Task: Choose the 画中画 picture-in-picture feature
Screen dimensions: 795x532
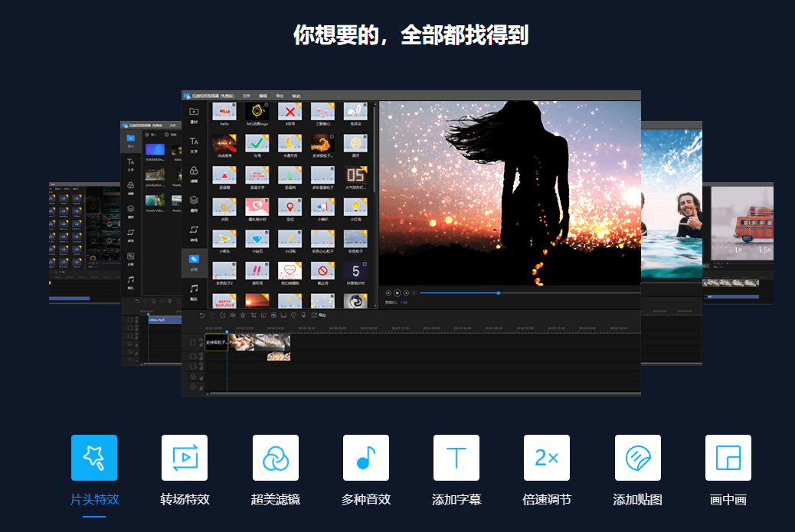Action: click(728, 471)
